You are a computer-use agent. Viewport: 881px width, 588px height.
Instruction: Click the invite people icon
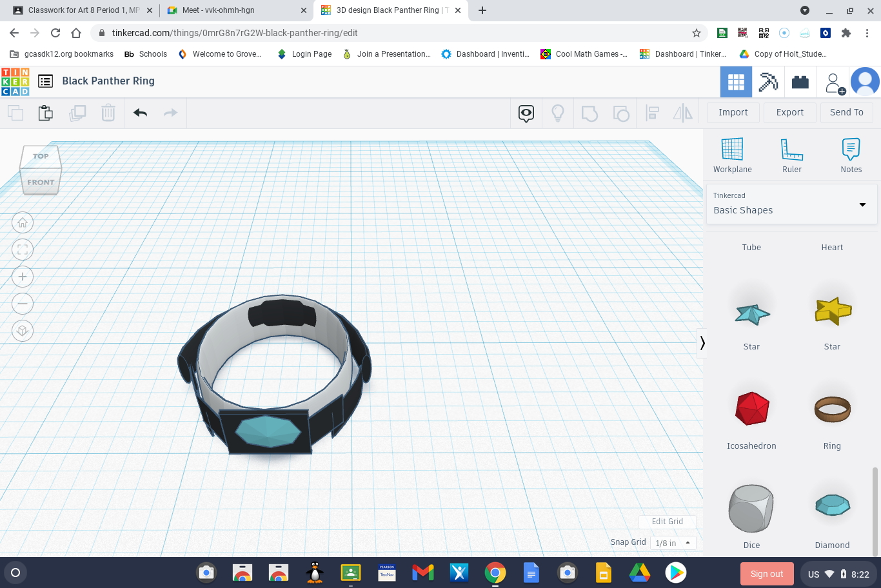click(833, 83)
